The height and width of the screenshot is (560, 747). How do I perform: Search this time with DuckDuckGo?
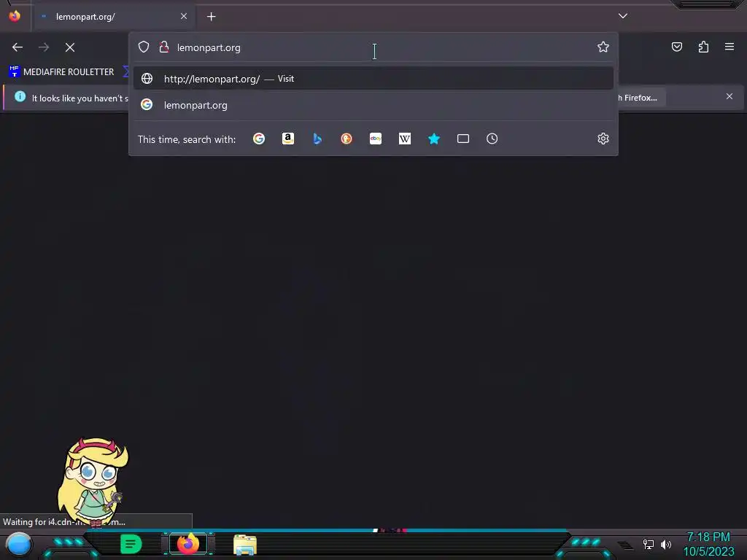(x=347, y=139)
